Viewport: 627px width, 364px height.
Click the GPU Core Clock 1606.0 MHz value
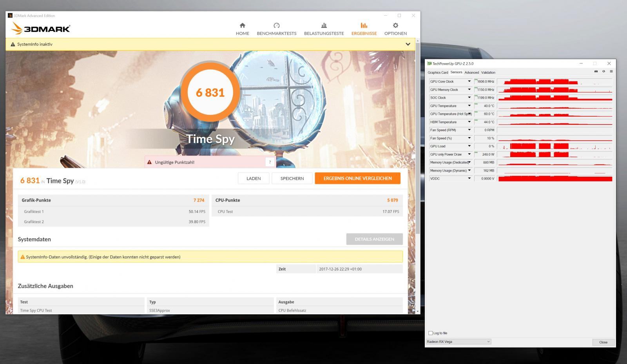tap(485, 81)
